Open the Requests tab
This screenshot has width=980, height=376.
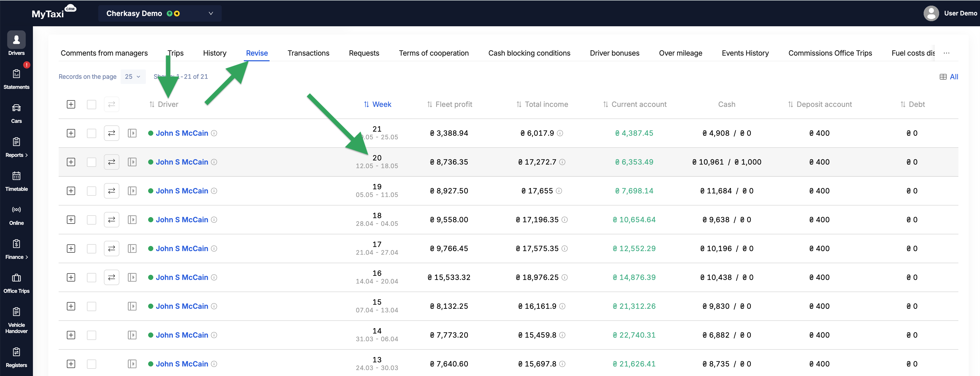[364, 53]
